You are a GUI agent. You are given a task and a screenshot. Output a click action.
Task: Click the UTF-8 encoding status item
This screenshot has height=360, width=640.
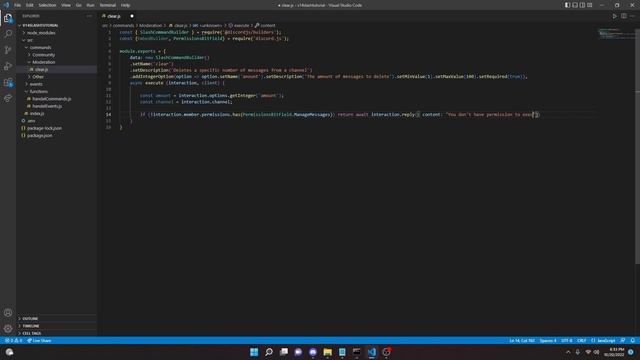tap(567, 340)
